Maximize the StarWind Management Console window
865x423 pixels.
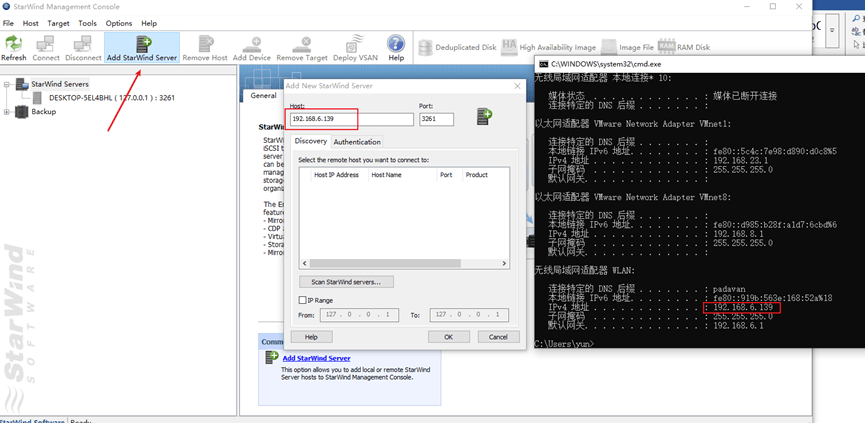(772, 7)
